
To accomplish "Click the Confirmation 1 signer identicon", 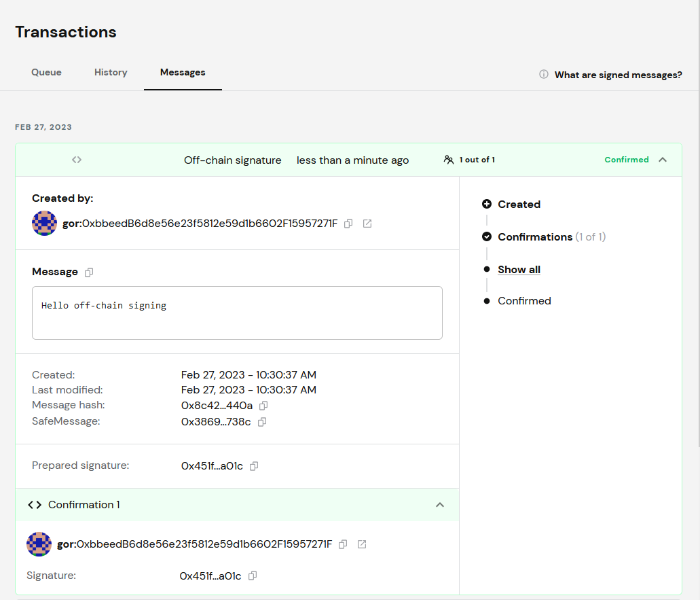I will pyautogui.click(x=39, y=544).
